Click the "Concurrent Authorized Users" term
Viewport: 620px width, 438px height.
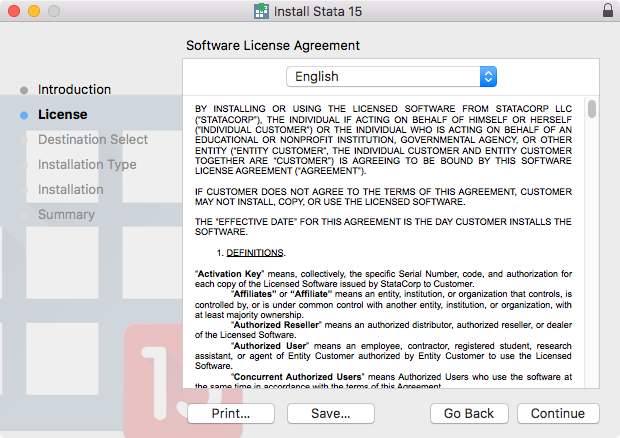[297, 377]
